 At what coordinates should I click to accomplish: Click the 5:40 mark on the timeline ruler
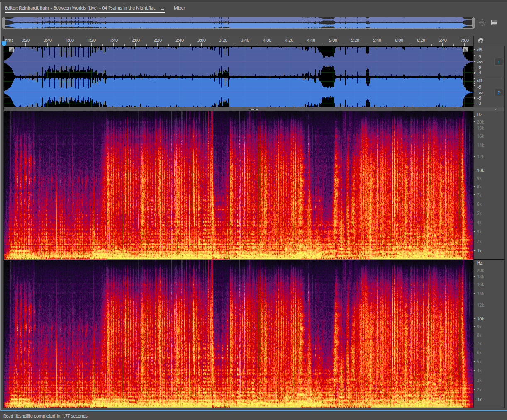click(x=377, y=40)
